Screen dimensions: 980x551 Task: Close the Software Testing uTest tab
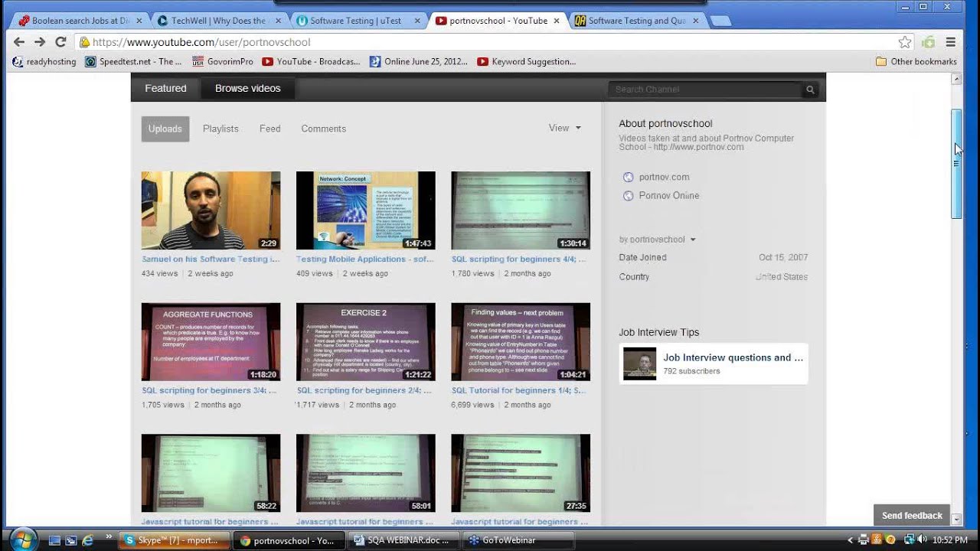click(x=417, y=21)
